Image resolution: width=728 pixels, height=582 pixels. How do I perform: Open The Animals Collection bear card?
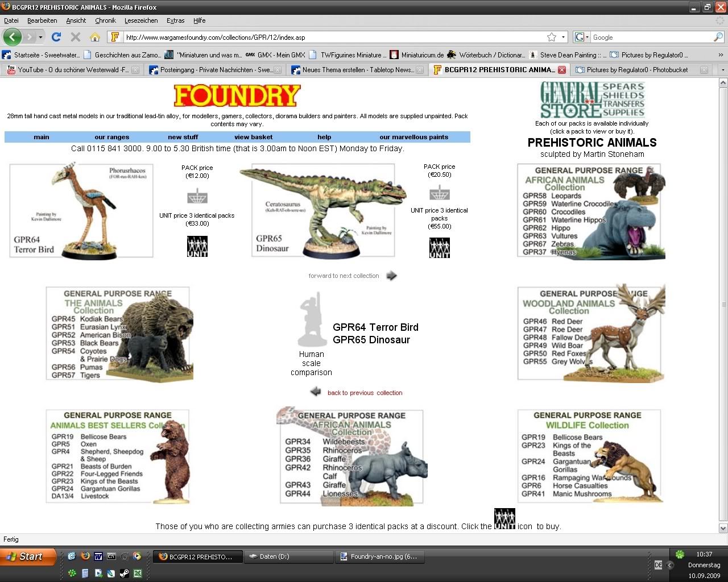coord(120,334)
